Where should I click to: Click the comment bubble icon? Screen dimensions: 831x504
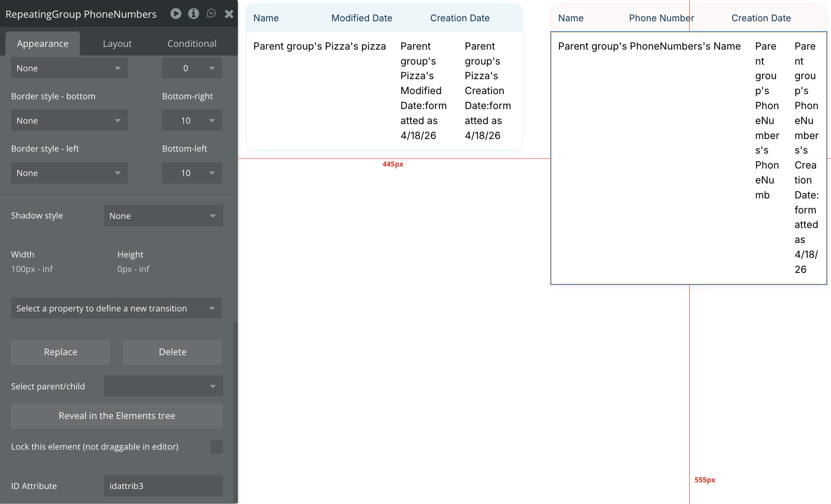point(211,14)
